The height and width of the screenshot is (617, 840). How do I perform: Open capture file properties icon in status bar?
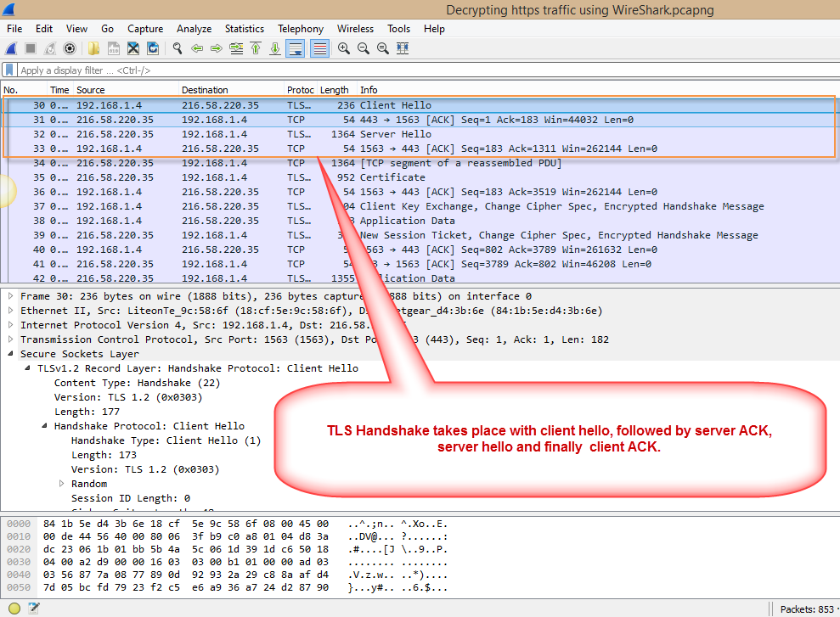(34, 609)
